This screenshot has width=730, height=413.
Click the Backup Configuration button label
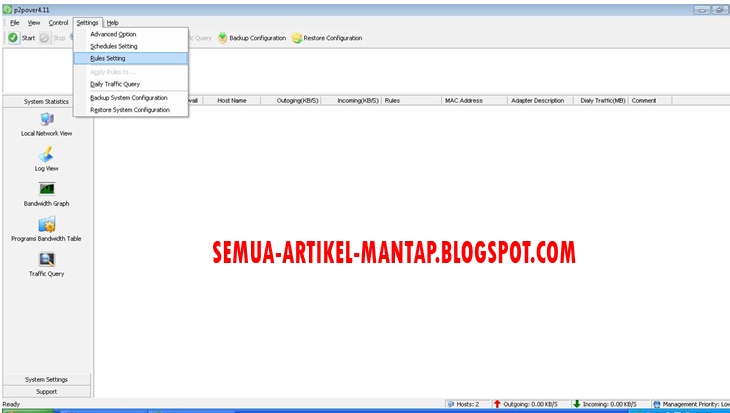coord(257,38)
